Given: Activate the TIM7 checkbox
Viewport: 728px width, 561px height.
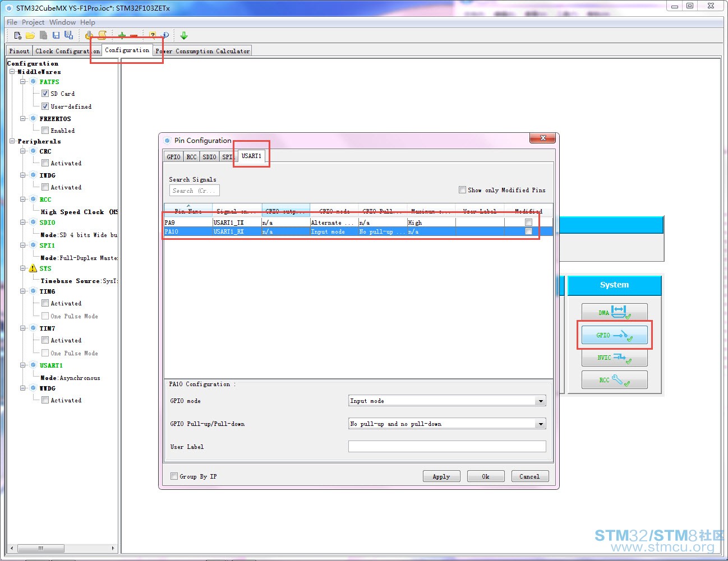Looking at the screenshot, I should point(45,340).
